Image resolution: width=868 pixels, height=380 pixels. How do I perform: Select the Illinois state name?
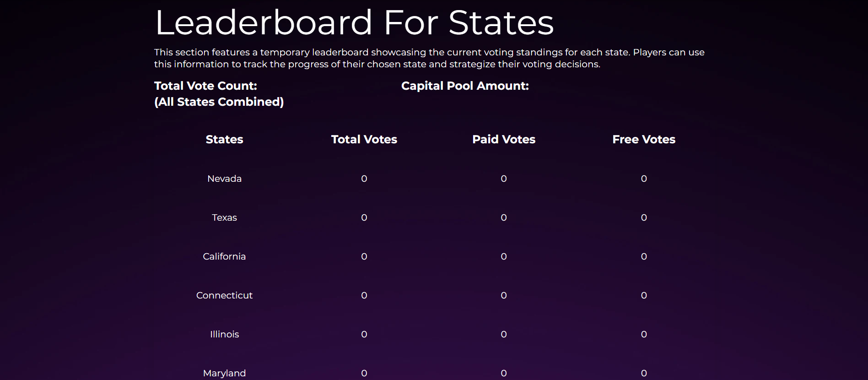(x=224, y=334)
